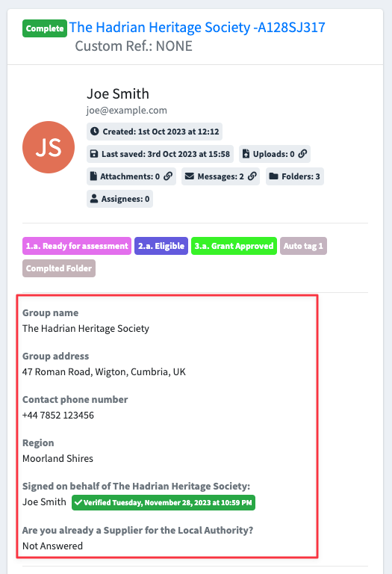Open The Hadrian Heritage Society -A128SJ317 link

pos(197,28)
